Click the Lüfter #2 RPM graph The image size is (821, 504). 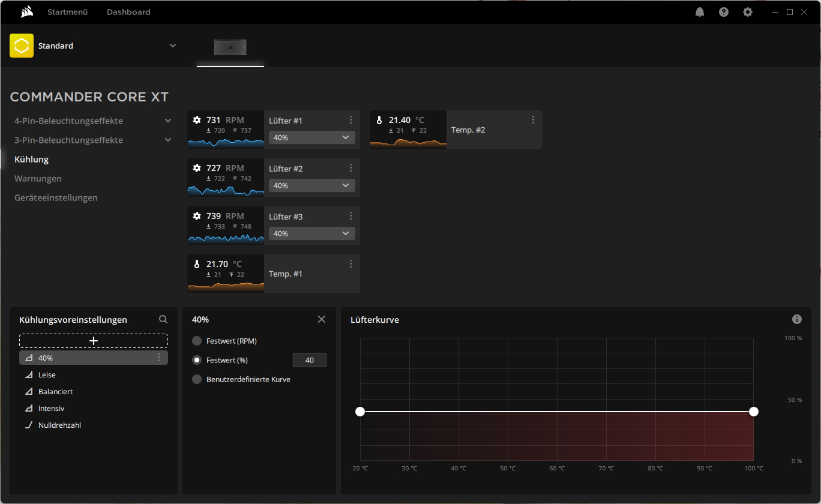click(226, 190)
